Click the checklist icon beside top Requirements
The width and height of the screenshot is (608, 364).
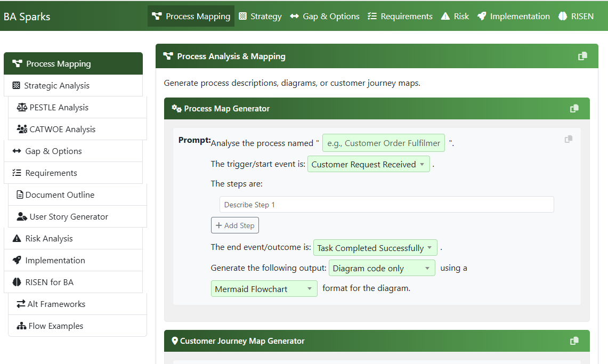point(372,17)
